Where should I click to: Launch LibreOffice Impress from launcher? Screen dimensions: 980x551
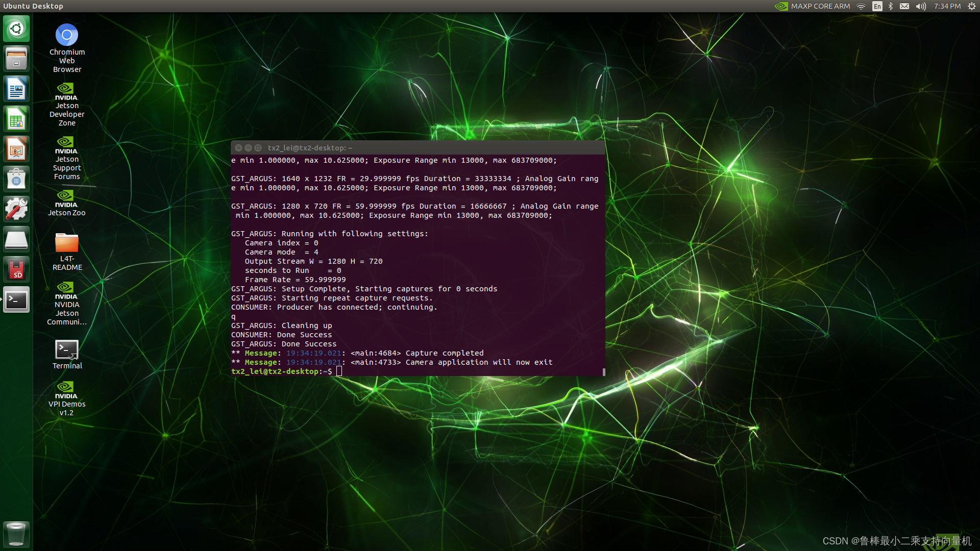click(16, 149)
